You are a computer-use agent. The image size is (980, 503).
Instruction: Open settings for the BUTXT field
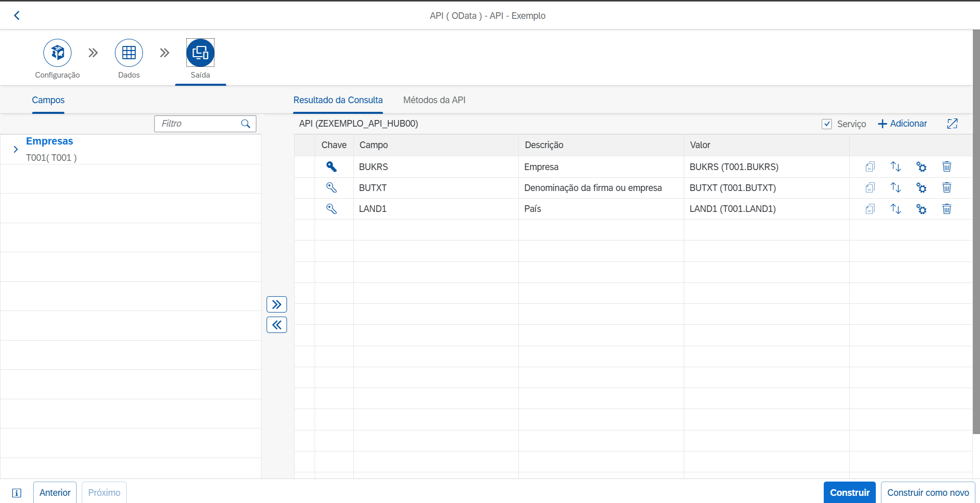(x=921, y=188)
